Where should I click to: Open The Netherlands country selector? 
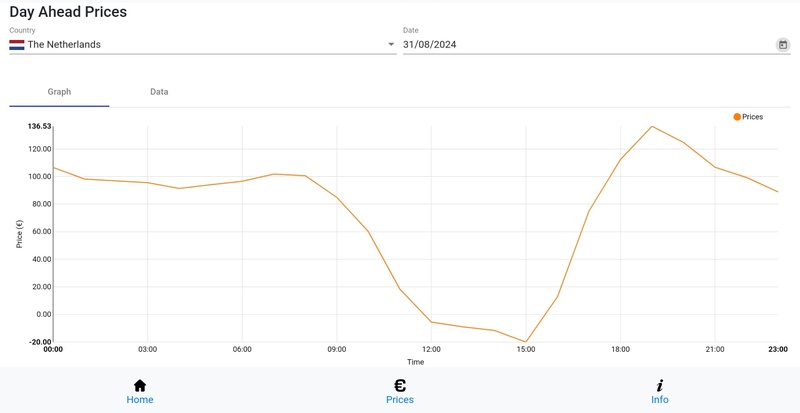click(200, 45)
